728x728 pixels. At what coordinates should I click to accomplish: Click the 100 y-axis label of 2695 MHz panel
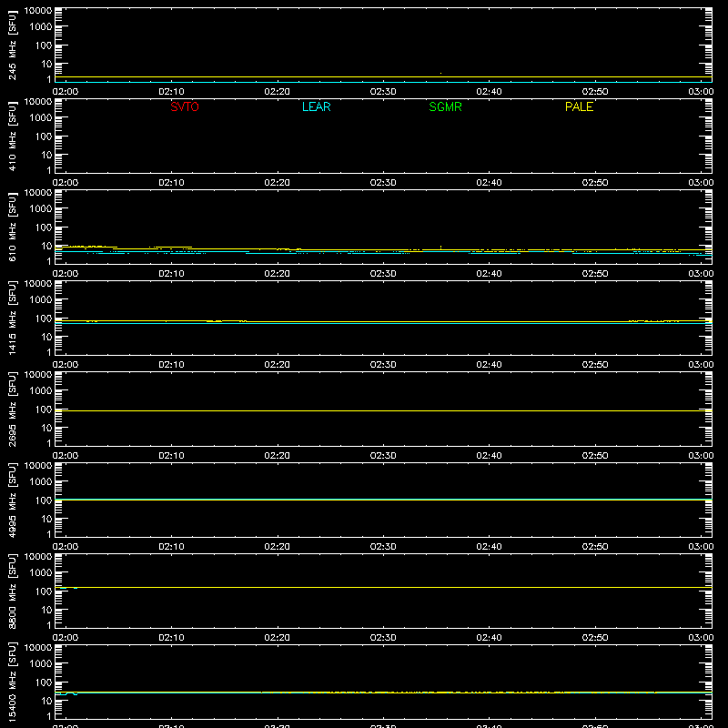(44, 409)
